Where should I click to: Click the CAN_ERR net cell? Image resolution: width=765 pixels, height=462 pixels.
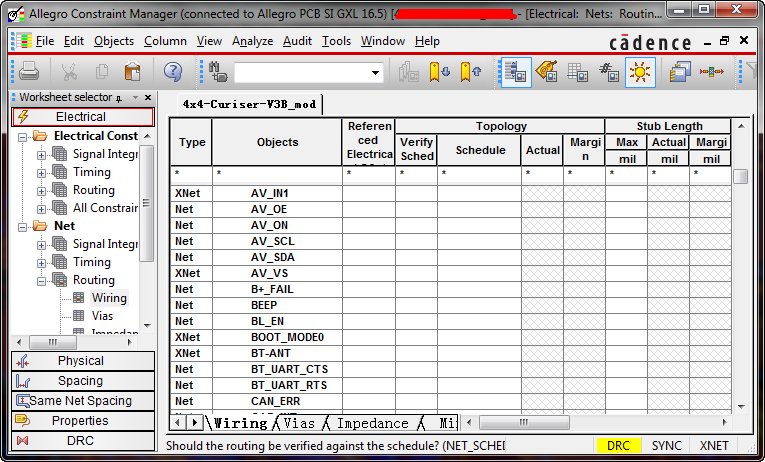click(278, 401)
